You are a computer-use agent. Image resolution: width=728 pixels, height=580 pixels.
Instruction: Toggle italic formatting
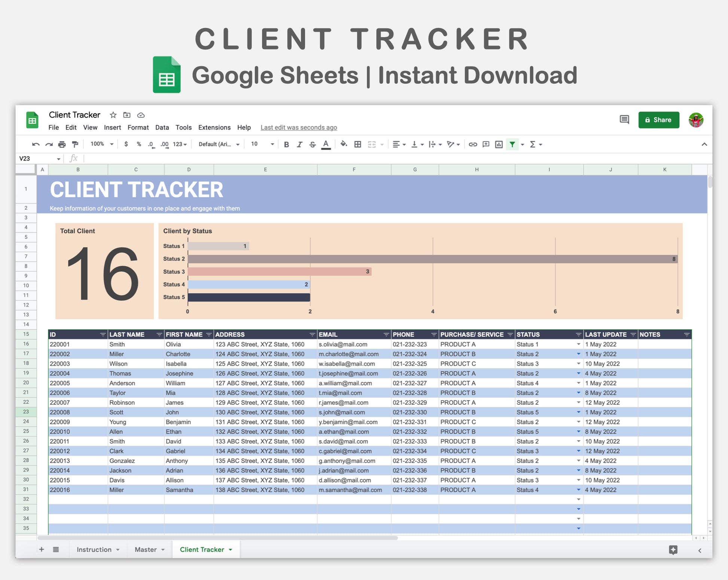coord(299,144)
